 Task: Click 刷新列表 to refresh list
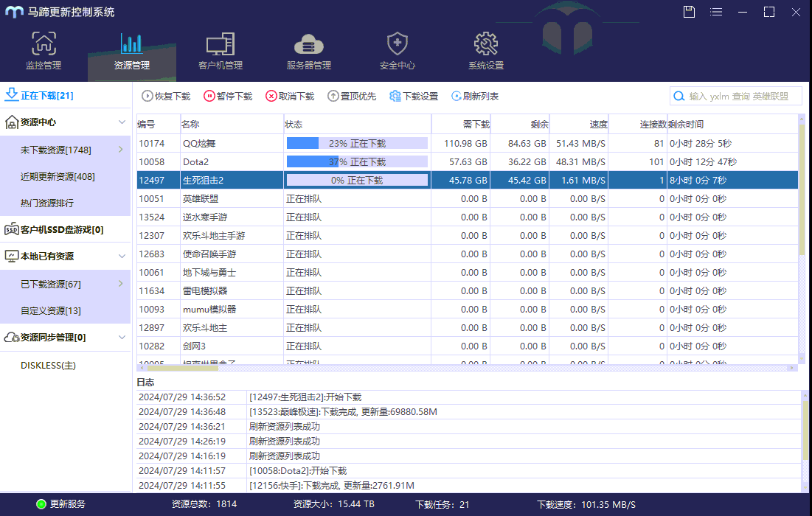[475, 97]
